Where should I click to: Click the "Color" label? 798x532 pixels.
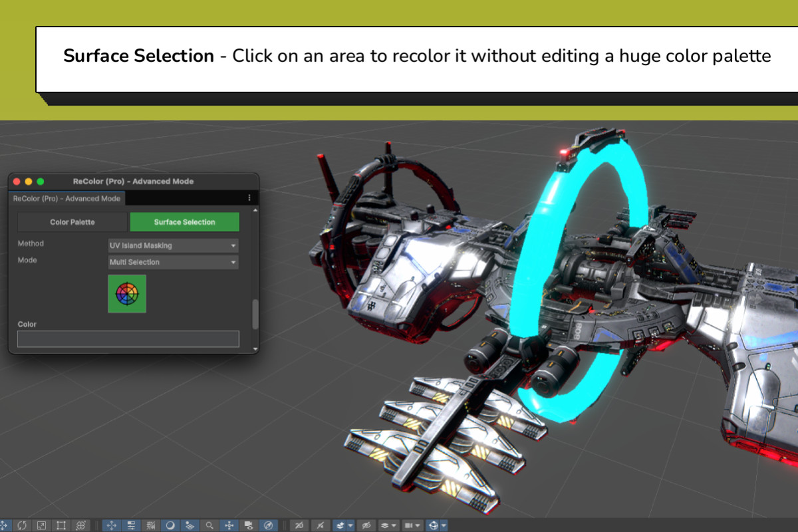coord(27,325)
